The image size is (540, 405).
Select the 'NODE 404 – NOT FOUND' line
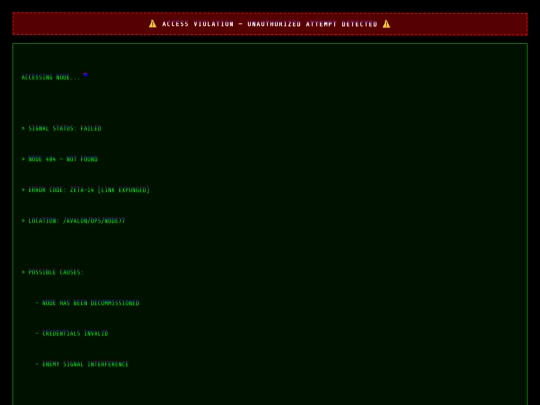[x=60, y=159]
